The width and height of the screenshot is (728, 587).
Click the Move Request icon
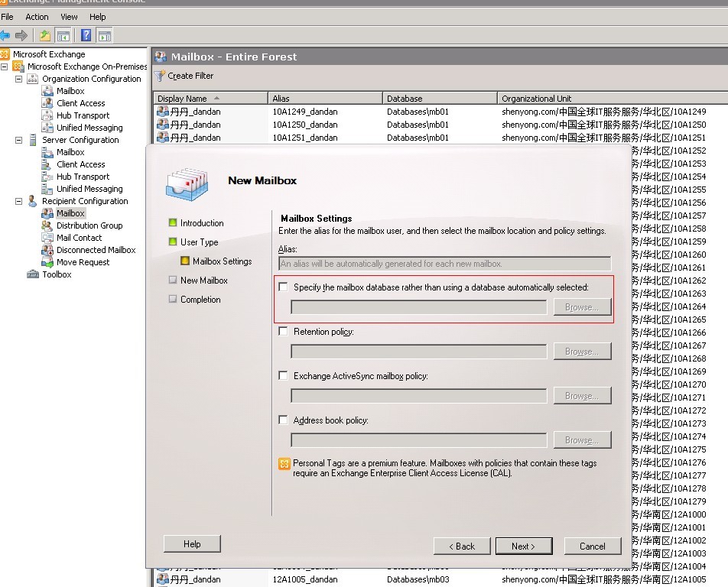pyautogui.click(x=47, y=262)
